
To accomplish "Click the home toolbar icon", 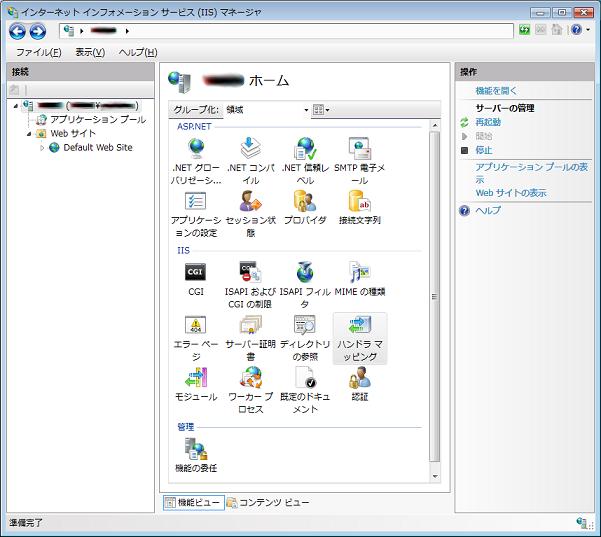I will click(557, 30).
